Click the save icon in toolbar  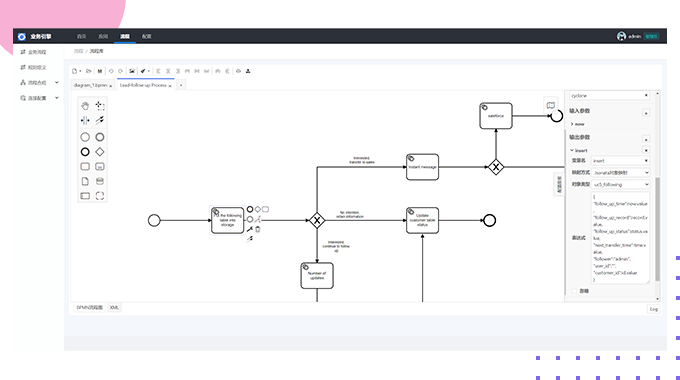tap(100, 71)
